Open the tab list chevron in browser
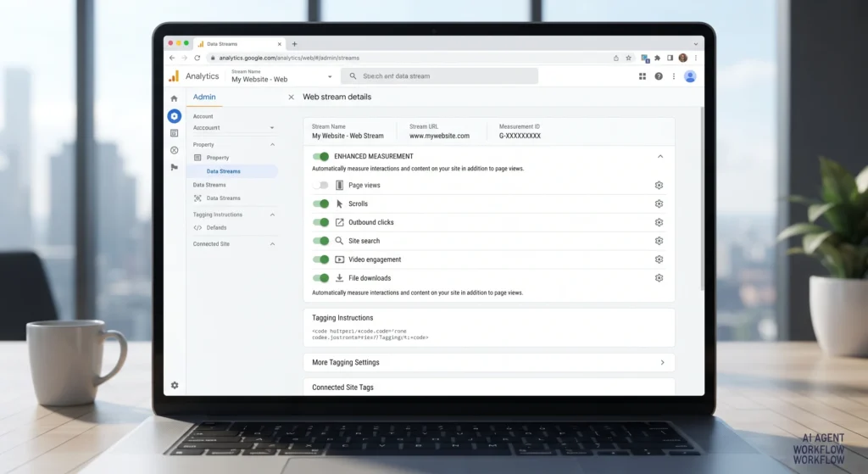This screenshot has width=868, height=474. coord(696,44)
